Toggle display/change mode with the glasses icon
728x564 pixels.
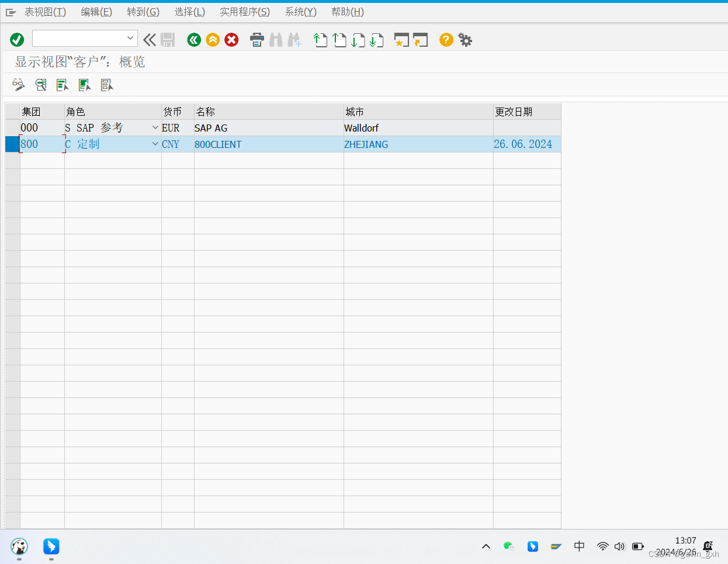coord(18,85)
